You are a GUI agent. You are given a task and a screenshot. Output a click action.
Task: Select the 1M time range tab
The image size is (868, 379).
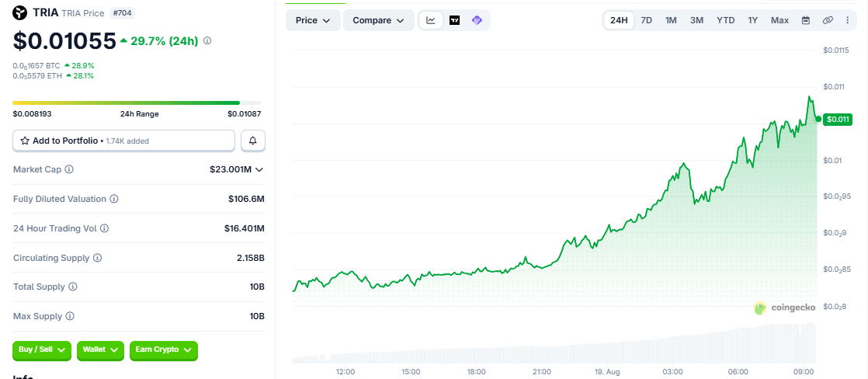(x=671, y=20)
